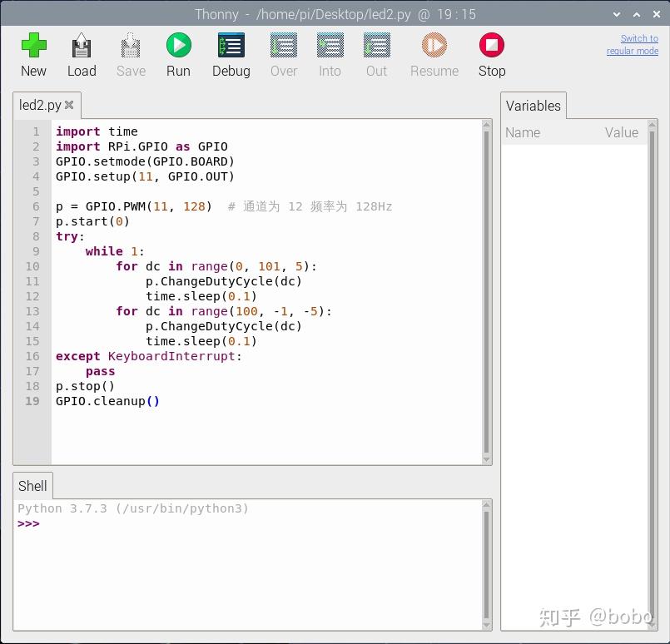Click the Value column header in Variables

[x=621, y=132]
